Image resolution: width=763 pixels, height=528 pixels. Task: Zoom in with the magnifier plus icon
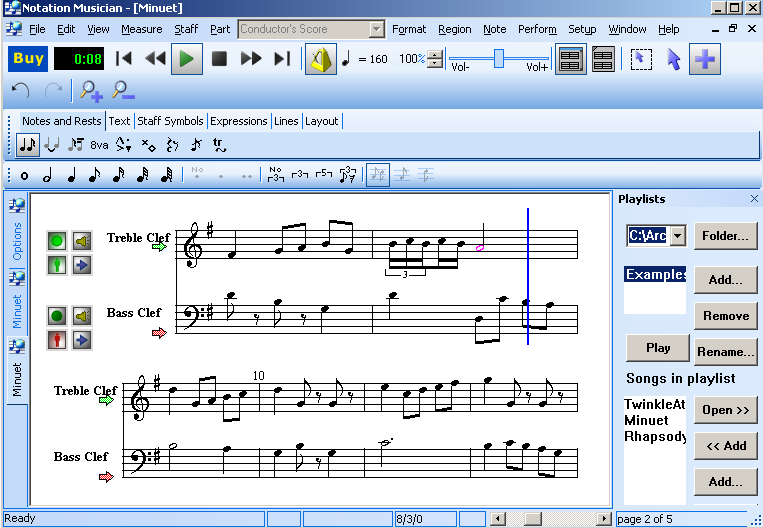[x=91, y=91]
